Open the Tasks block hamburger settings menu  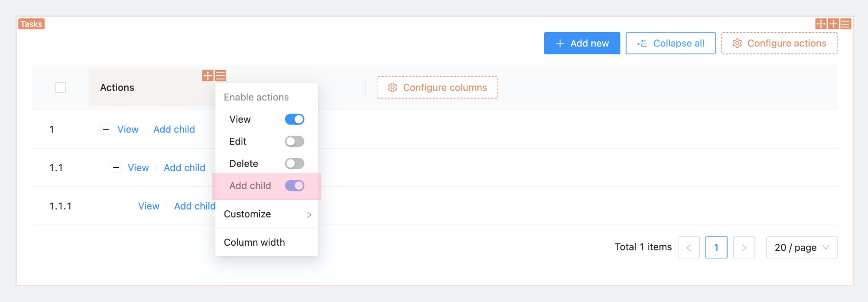coord(846,24)
